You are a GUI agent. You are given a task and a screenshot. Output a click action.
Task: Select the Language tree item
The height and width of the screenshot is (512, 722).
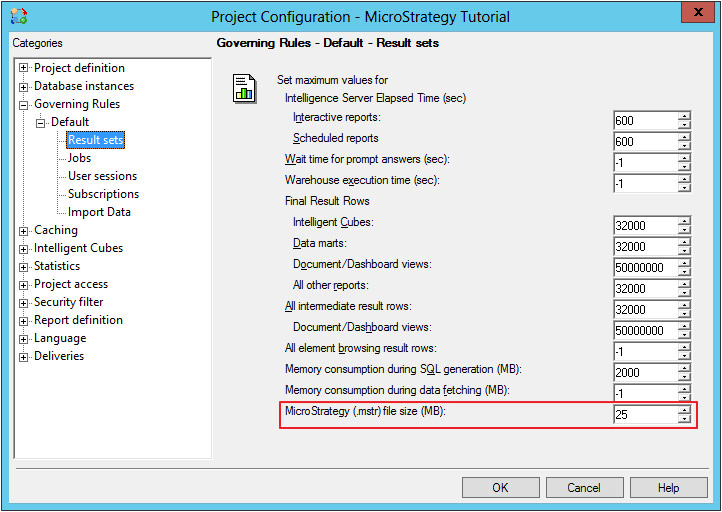[60, 338]
